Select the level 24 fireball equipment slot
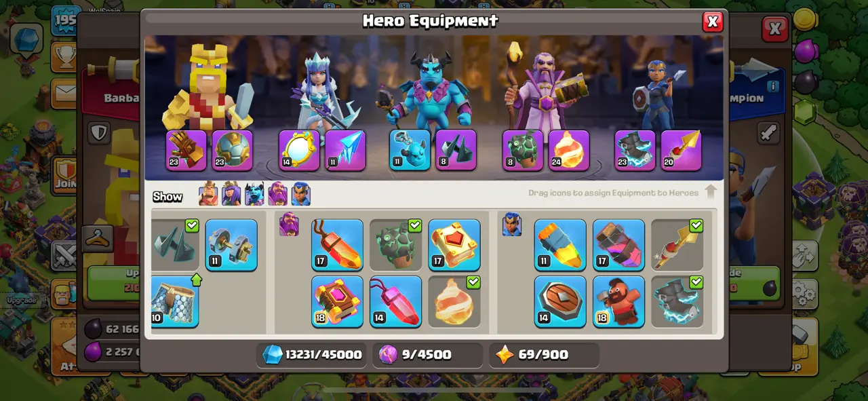 pos(568,150)
